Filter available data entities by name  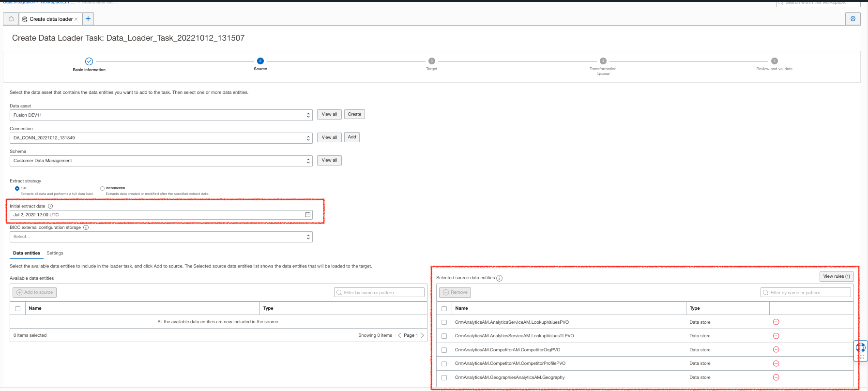pyautogui.click(x=379, y=292)
